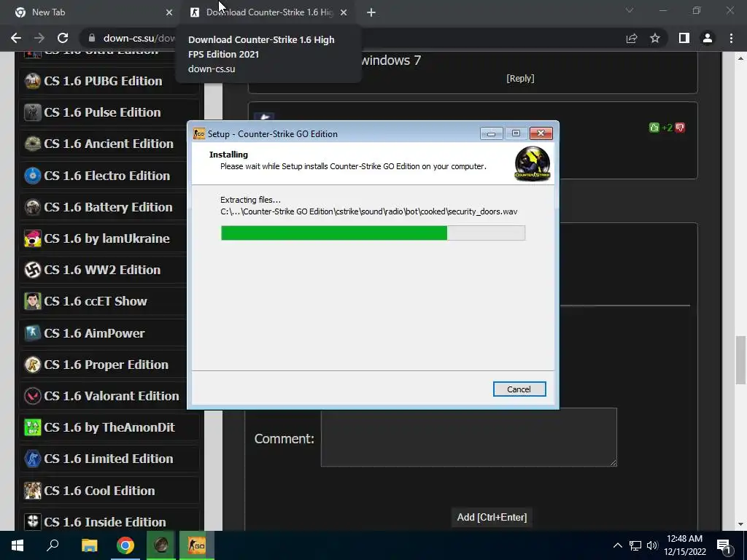Open the CS 1.6 Battery Edition icon
The height and width of the screenshot is (560, 747).
tap(32, 207)
